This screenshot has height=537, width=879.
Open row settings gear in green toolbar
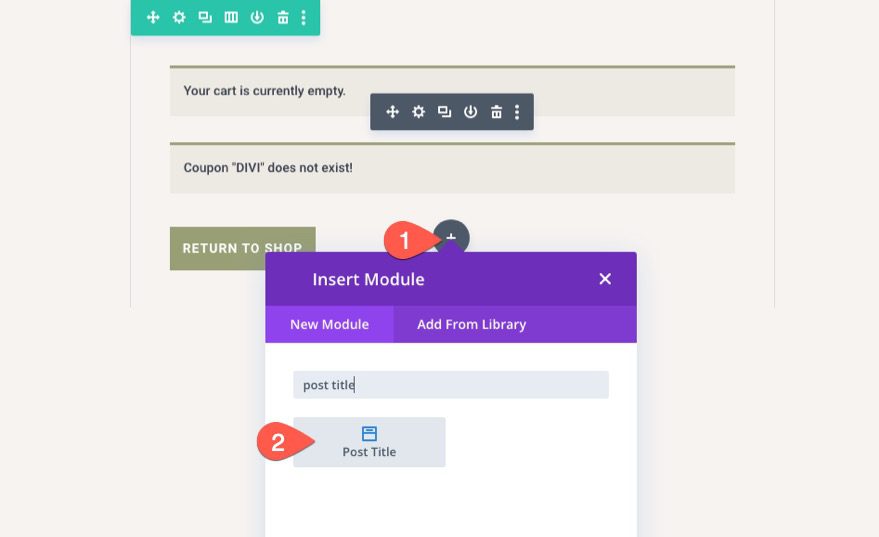[x=179, y=17]
